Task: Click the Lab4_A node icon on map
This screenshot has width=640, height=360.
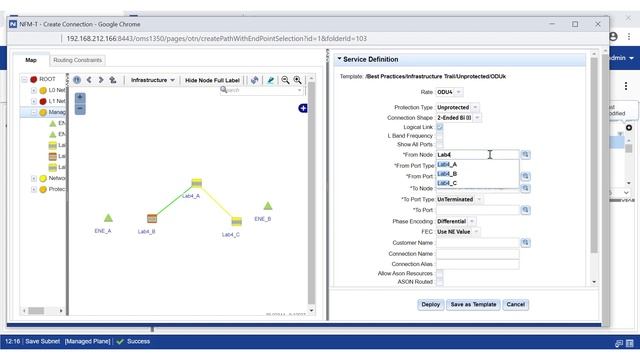Action: pos(196,182)
